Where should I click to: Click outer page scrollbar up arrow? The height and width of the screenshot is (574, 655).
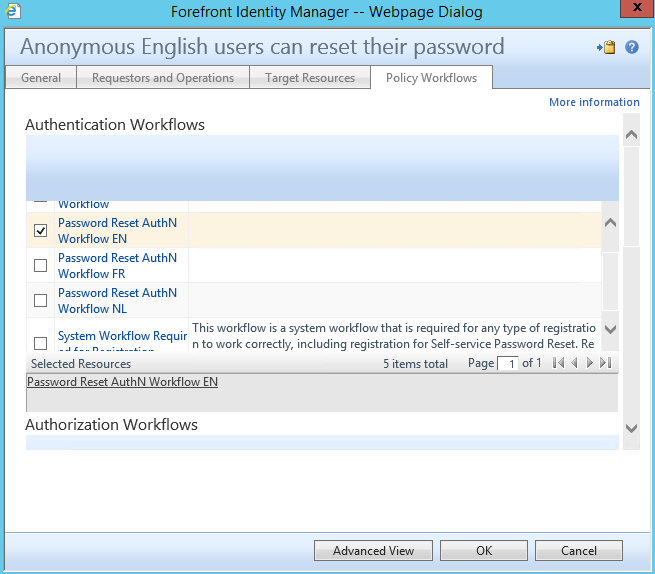click(631, 135)
